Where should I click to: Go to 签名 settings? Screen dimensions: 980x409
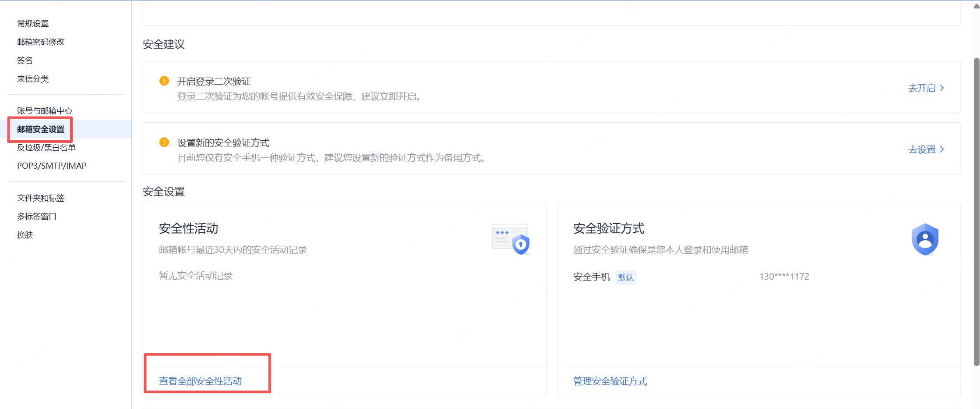[x=25, y=60]
